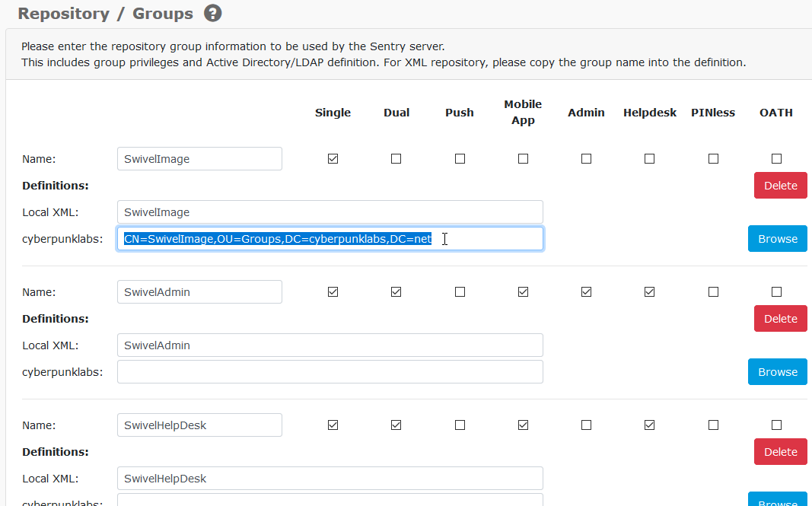Screen dimensions: 812x506
Task: Click the SwivelAdmin Local XML field
Action: point(330,345)
